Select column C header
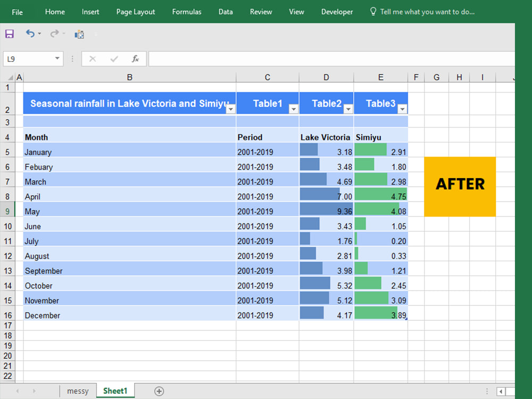 pos(268,77)
